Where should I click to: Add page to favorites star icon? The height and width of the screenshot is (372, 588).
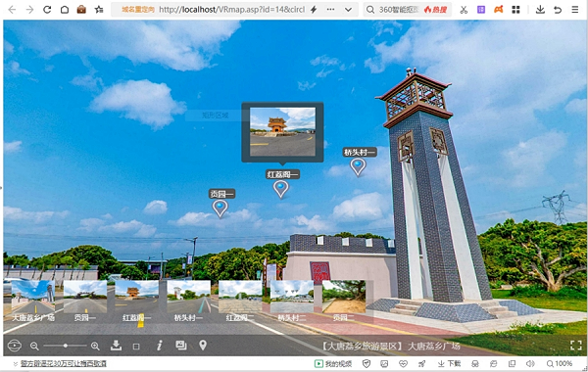click(99, 10)
